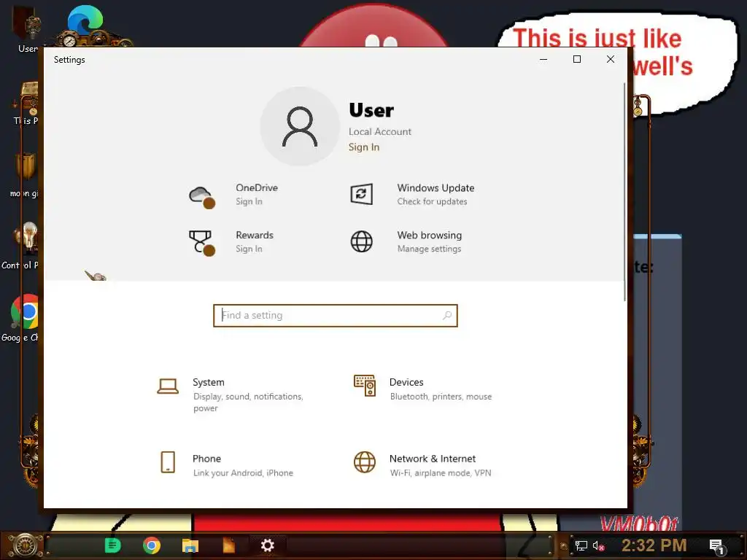Open System settings via the laptop icon

pos(168,386)
